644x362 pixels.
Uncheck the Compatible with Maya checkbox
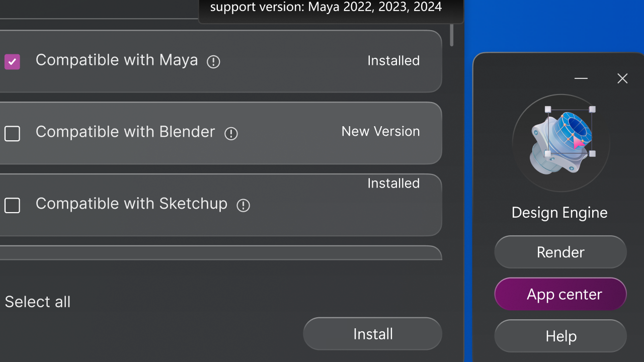click(12, 62)
